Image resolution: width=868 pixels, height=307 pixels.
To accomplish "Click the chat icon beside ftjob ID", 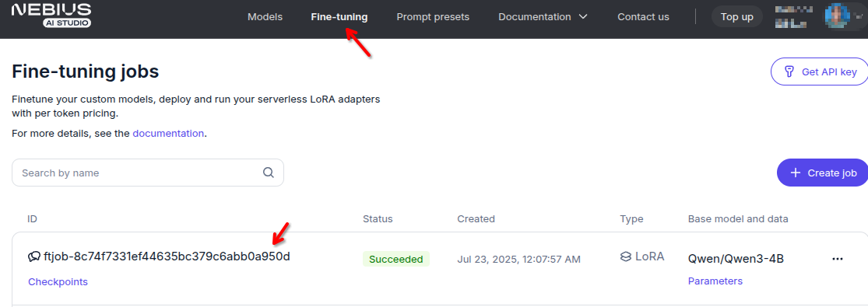I will (33, 256).
